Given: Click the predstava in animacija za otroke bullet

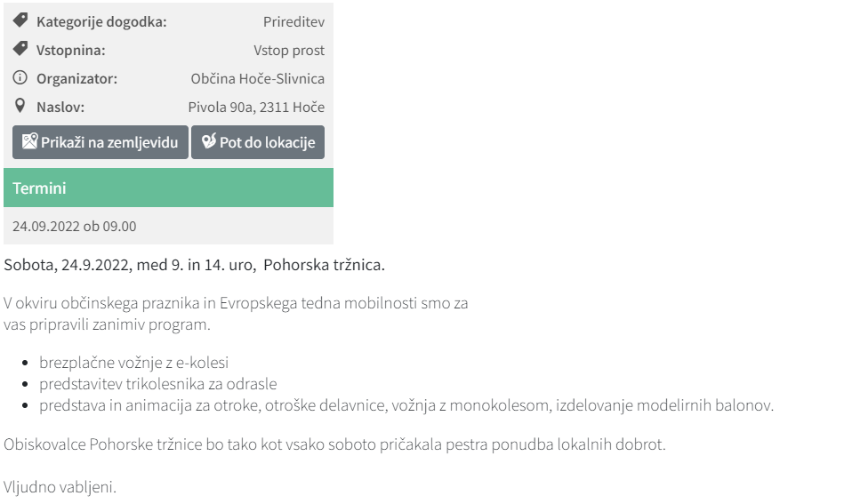Looking at the screenshot, I should [406, 405].
